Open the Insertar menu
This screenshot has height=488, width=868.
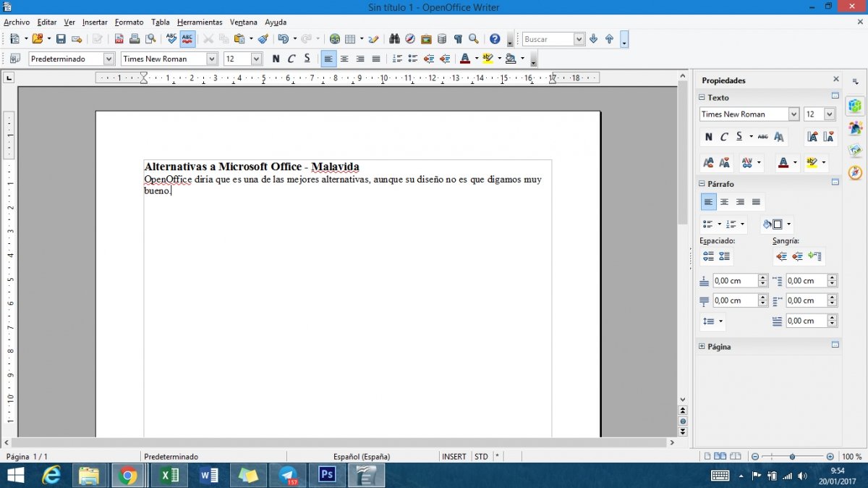[95, 22]
